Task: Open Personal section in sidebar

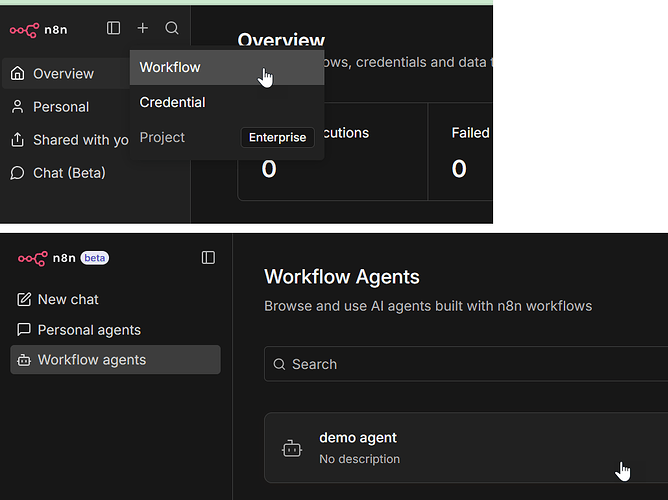Action: [61, 107]
